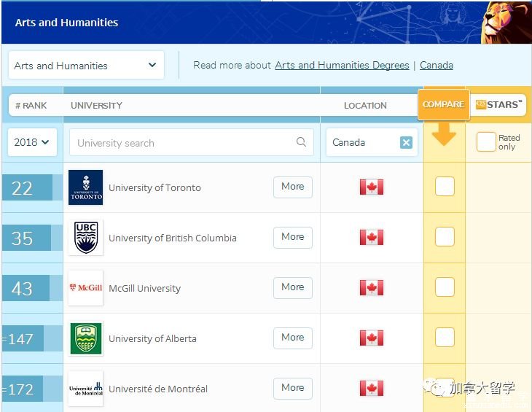Click the Arts and Humanities banner title

66,23
